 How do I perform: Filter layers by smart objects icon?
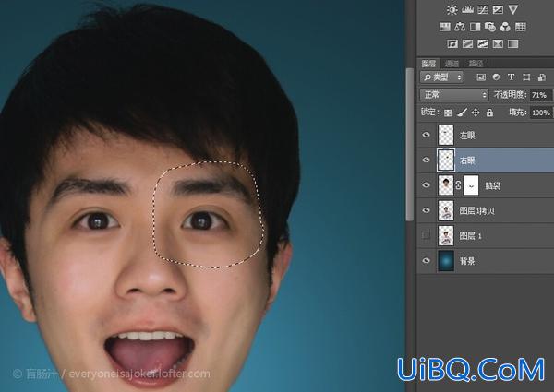[542, 77]
